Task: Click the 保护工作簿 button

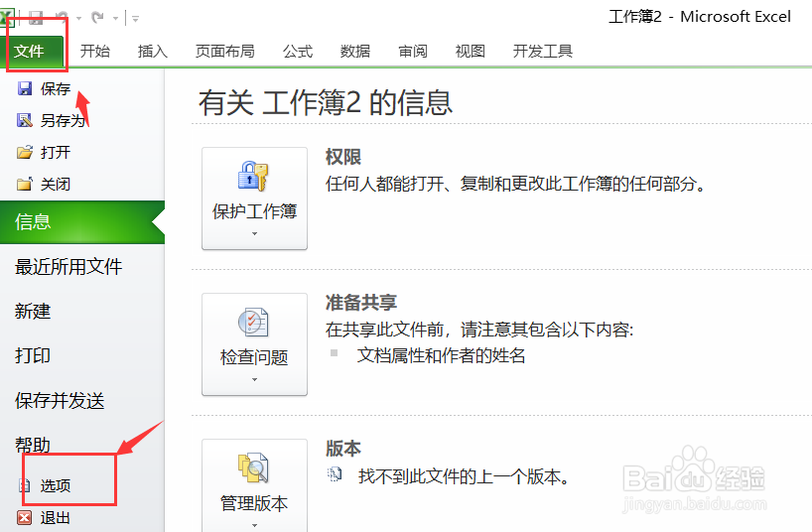Action: [254, 199]
